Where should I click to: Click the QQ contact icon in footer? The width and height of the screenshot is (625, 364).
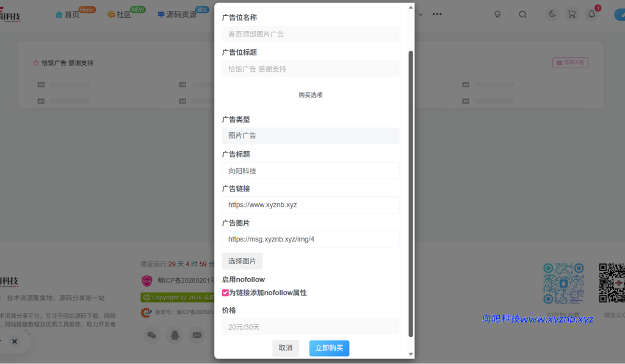pos(175,335)
